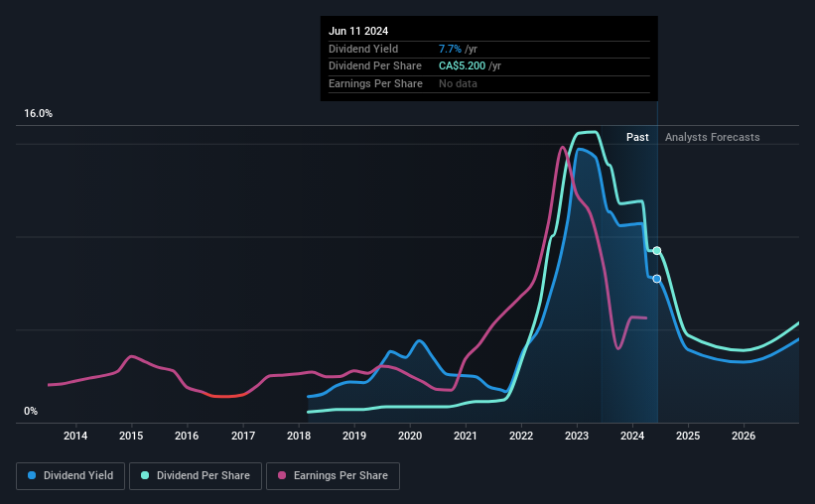Select the teal data point marker on chart
Screen dimensions: 815x504
click(x=657, y=251)
